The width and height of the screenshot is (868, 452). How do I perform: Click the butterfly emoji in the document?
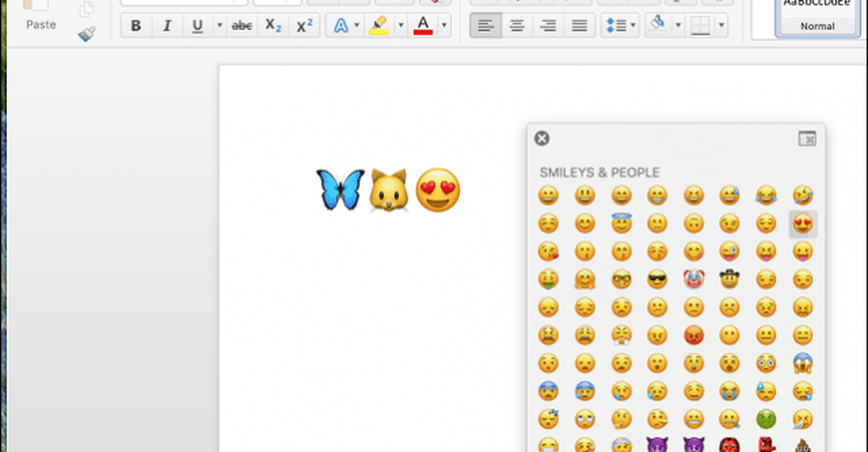coord(339,190)
